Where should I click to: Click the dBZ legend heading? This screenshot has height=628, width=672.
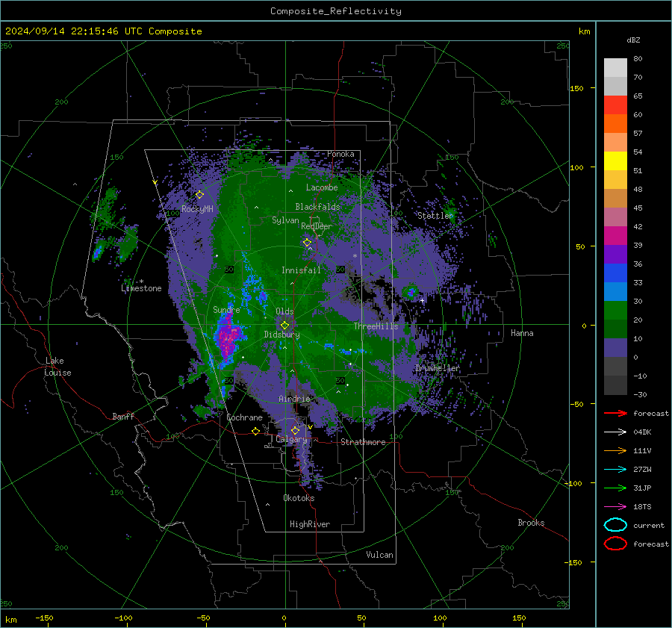click(633, 40)
